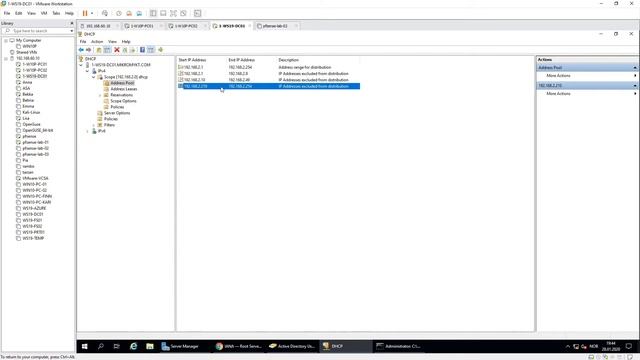Select Server Options in DHCP tree

click(x=117, y=113)
